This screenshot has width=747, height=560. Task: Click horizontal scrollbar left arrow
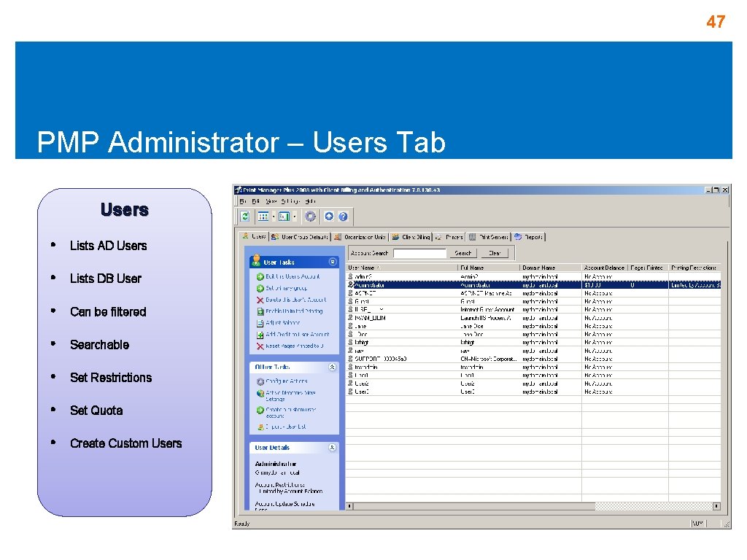pyautogui.click(x=349, y=506)
